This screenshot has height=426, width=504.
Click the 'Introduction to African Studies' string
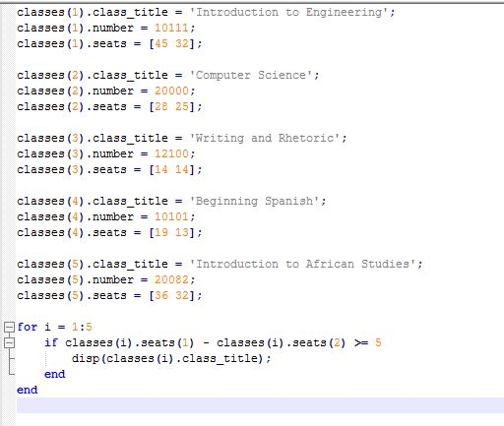[x=302, y=264]
